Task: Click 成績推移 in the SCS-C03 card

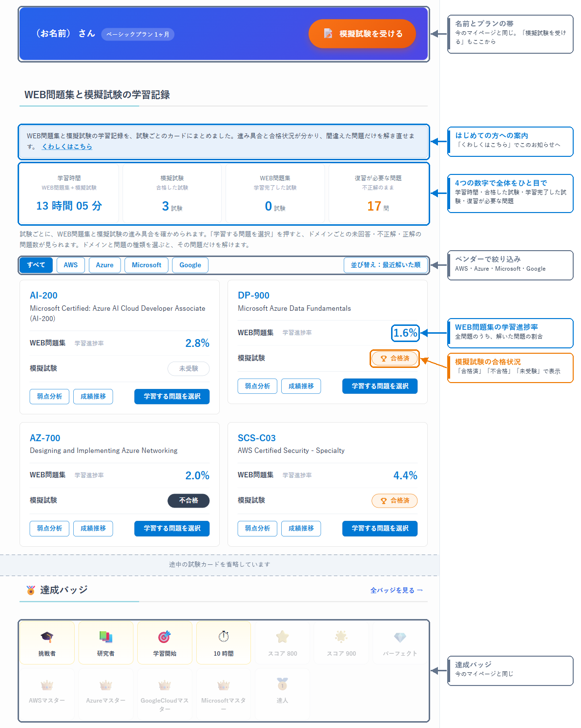Action: click(301, 528)
